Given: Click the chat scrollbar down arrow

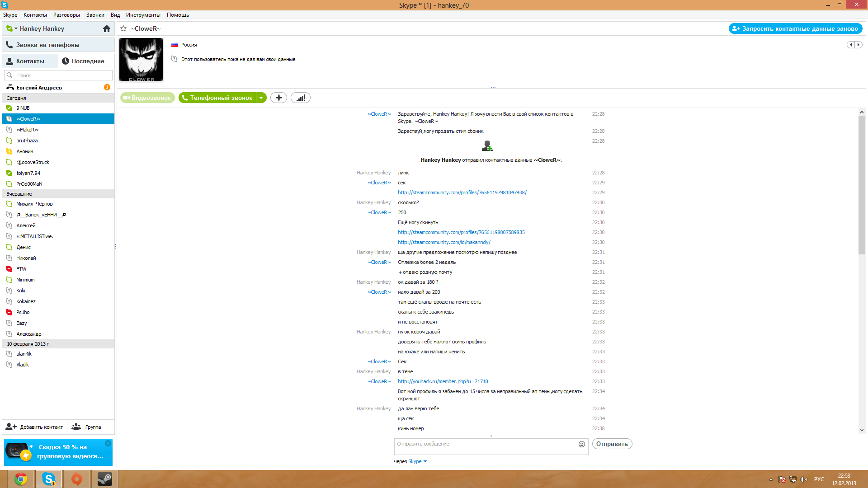Looking at the screenshot, I should pyautogui.click(x=862, y=430).
